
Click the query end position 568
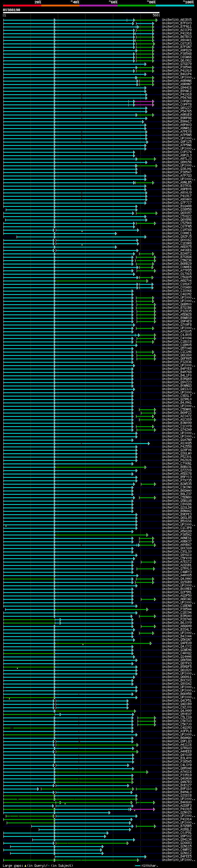(x=155, y=15)
